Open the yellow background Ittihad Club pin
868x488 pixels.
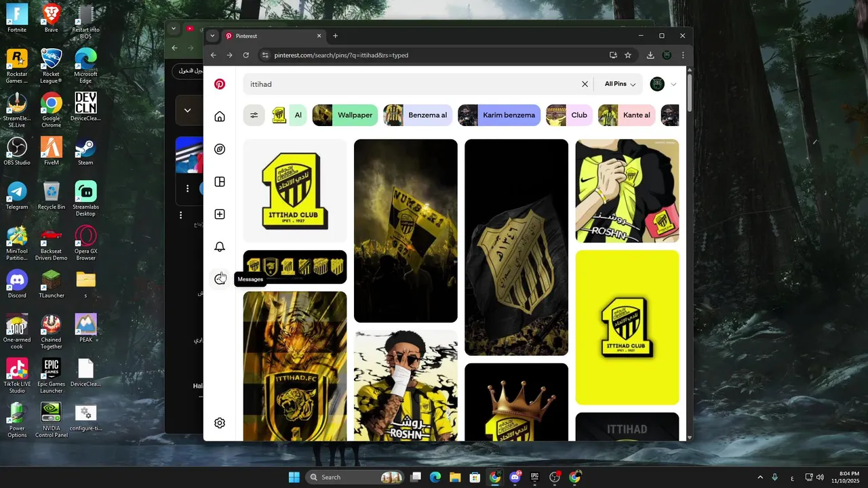[x=627, y=327]
